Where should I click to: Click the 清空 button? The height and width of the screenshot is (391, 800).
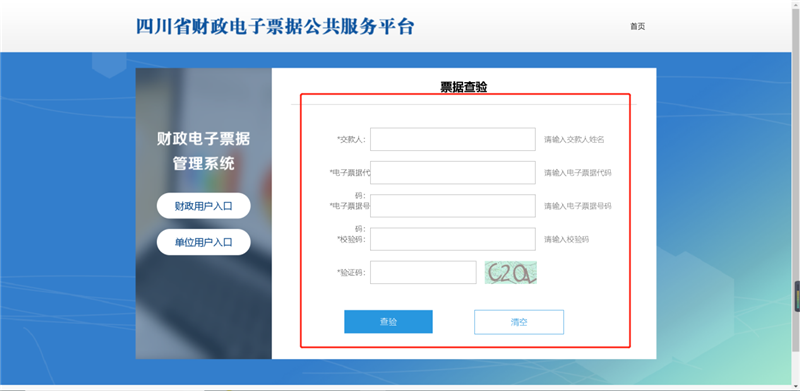[x=519, y=322]
